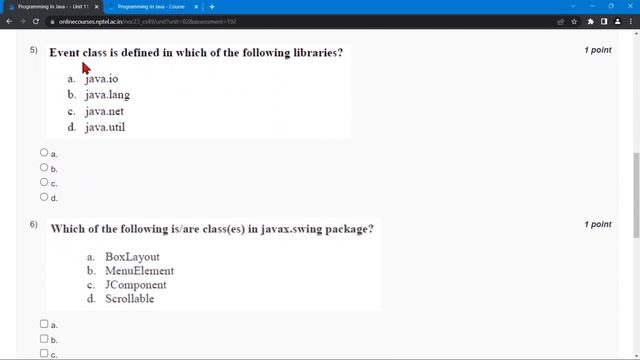Open the profile avatar menu
Screen dimensions: 640x360
point(617,22)
